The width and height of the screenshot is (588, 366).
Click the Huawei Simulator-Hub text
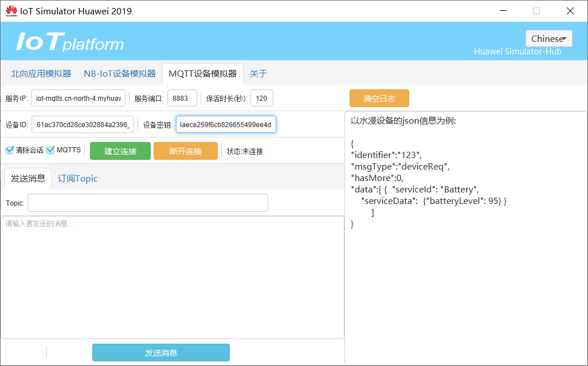(x=518, y=52)
